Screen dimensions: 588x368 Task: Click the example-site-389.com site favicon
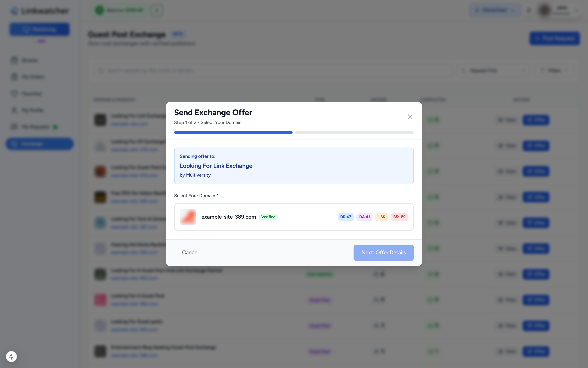pyautogui.click(x=188, y=217)
